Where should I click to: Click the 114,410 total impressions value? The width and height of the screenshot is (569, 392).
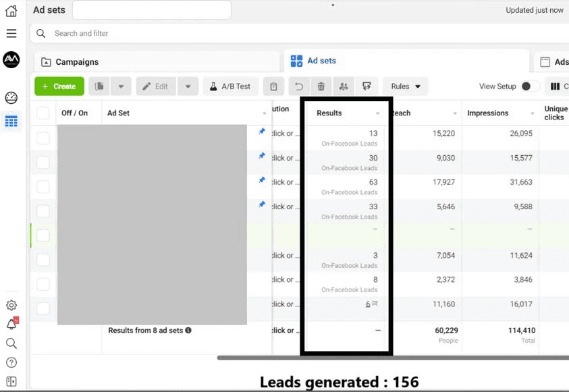(x=522, y=331)
